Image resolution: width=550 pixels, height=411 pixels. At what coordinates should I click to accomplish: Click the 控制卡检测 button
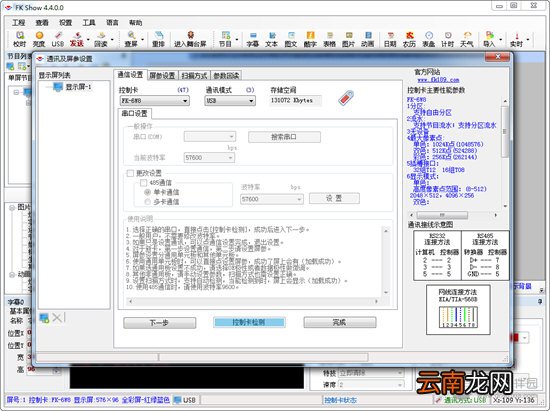pyautogui.click(x=249, y=322)
